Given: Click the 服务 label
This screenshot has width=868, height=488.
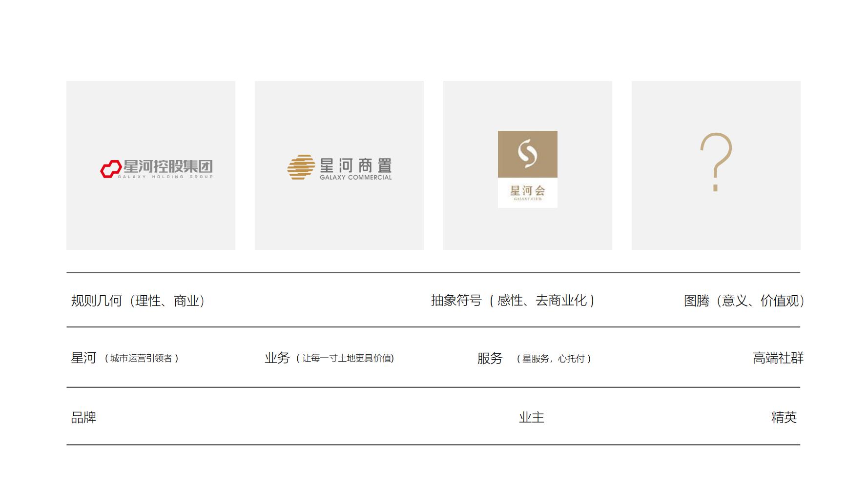Looking at the screenshot, I should [x=490, y=358].
